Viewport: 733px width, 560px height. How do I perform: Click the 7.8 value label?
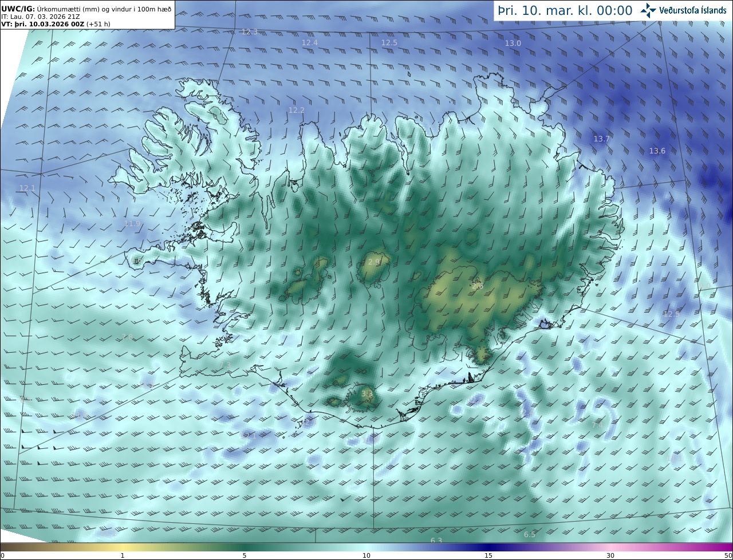(x=127, y=337)
